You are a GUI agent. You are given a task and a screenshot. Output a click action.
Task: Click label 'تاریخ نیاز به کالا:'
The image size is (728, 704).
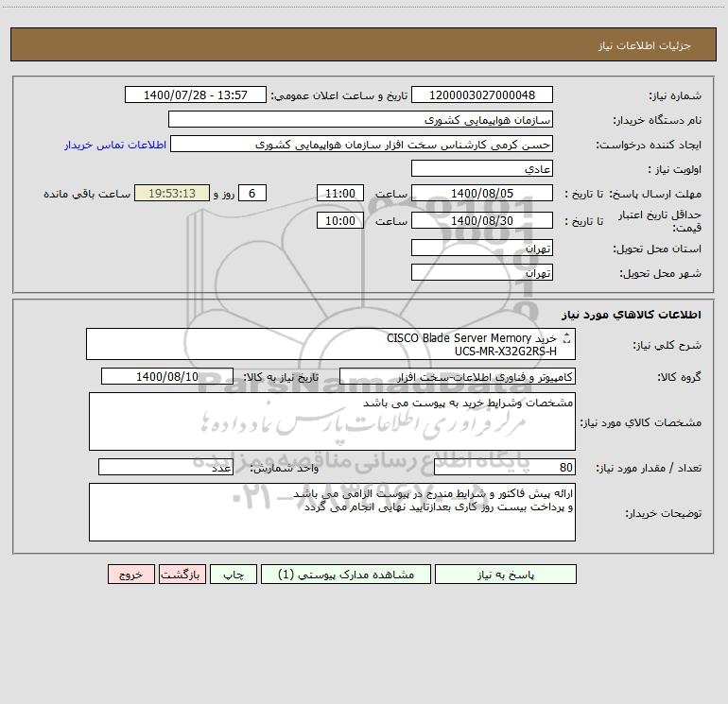[x=281, y=377]
